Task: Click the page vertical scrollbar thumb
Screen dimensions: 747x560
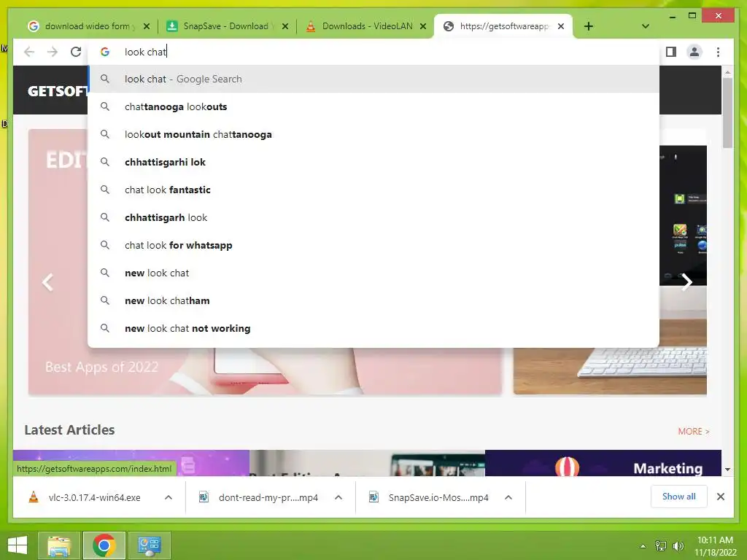Action: coord(727,112)
